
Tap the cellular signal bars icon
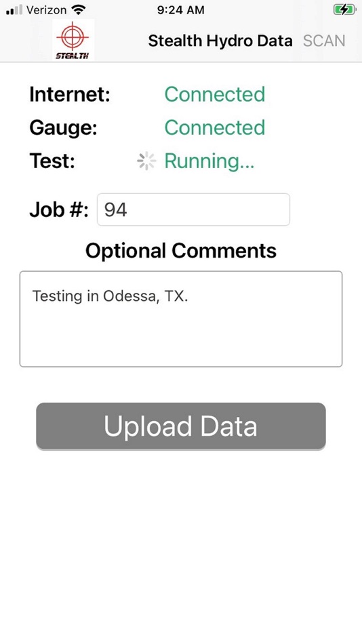[x=14, y=10]
